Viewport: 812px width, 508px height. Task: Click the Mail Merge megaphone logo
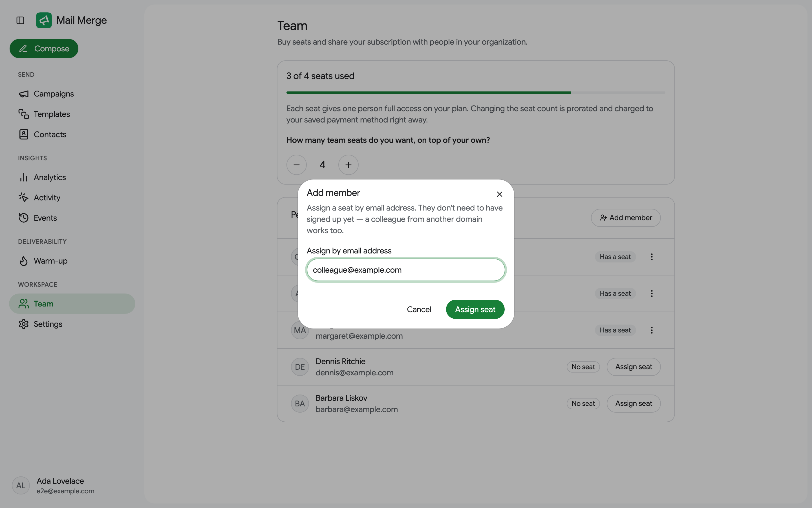tap(44, 20)
